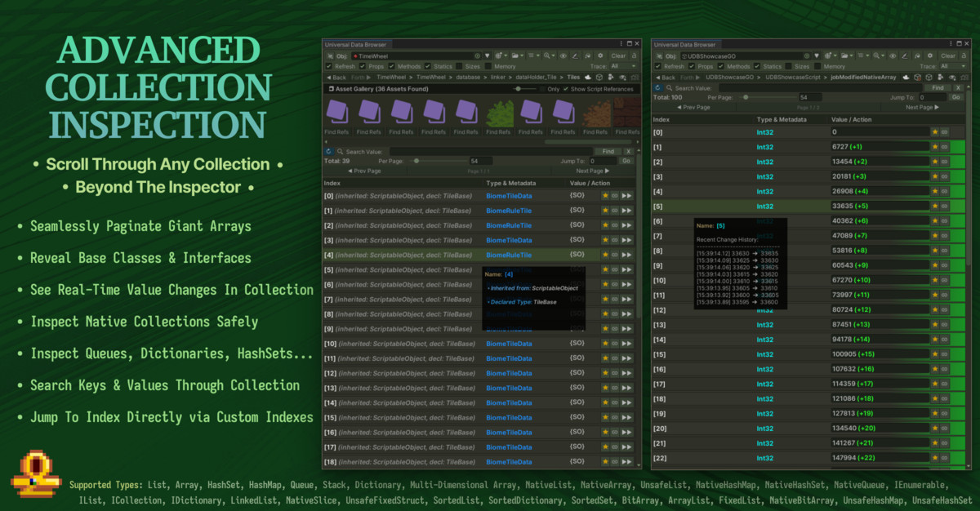Screen dimensions: 980x511
Task: Click Prev Page in left TimeWheel browser
Action: [x=364, y=171]
